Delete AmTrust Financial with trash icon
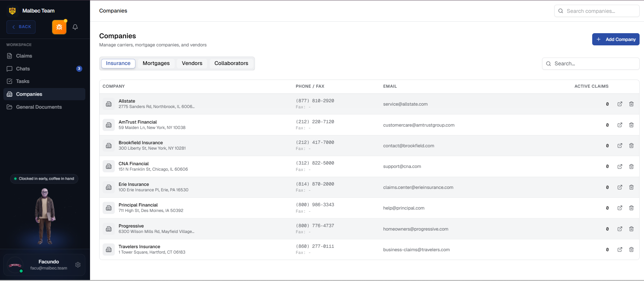 click(x=631, y=125)
